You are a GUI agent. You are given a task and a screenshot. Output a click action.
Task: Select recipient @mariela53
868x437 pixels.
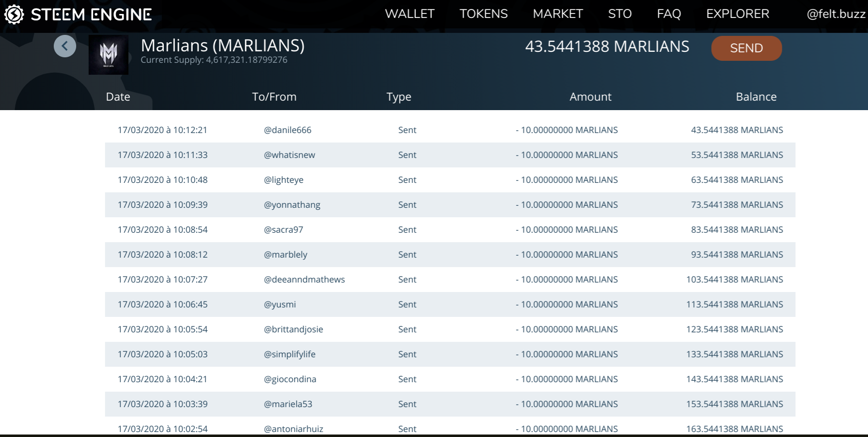coord(288,404)
